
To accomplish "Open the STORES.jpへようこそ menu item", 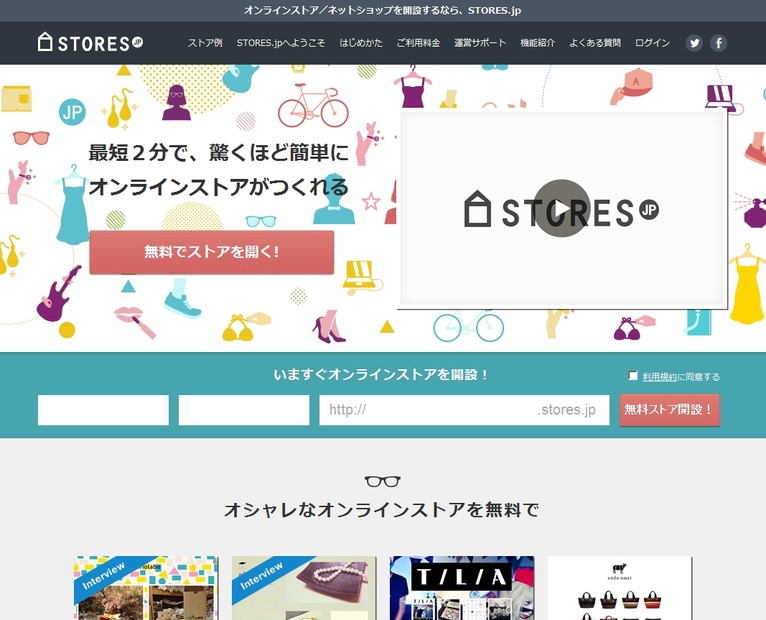I will [x=281, y=43].
